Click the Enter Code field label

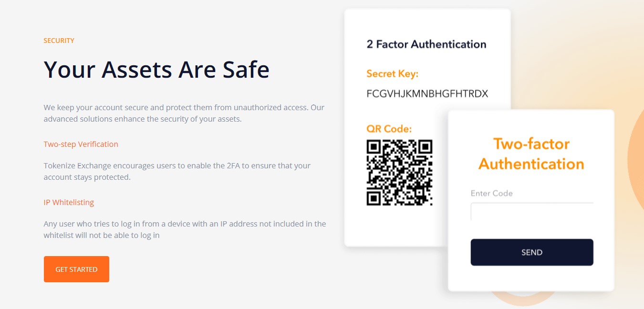[492, 193]
